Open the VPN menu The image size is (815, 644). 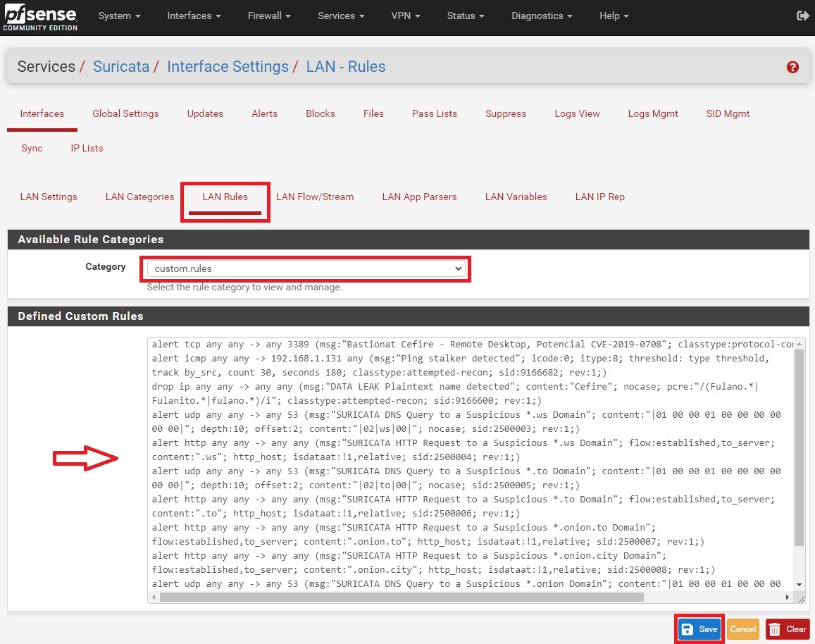[406, 16]
